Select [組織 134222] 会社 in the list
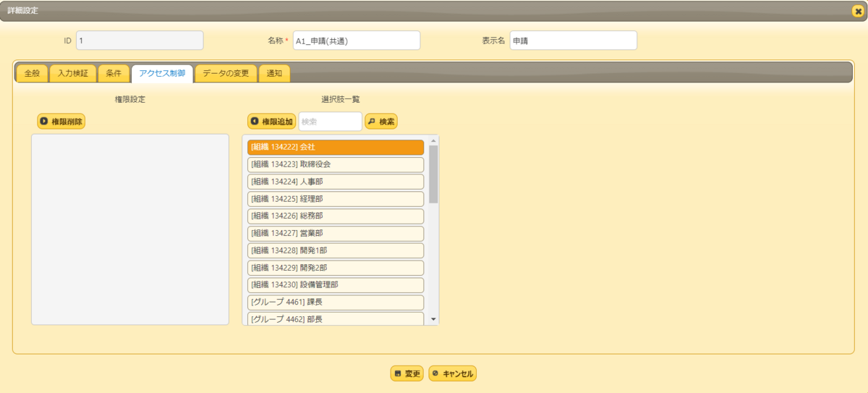 click(x=336, y=147)
